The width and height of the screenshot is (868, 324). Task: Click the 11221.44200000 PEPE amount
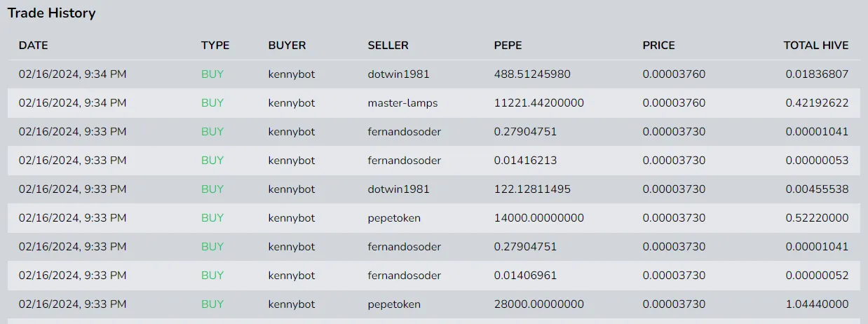click(538, 103)
